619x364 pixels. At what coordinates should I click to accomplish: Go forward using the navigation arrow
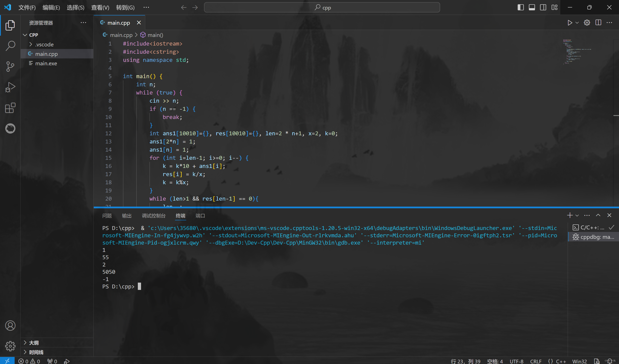pos(195,7)
